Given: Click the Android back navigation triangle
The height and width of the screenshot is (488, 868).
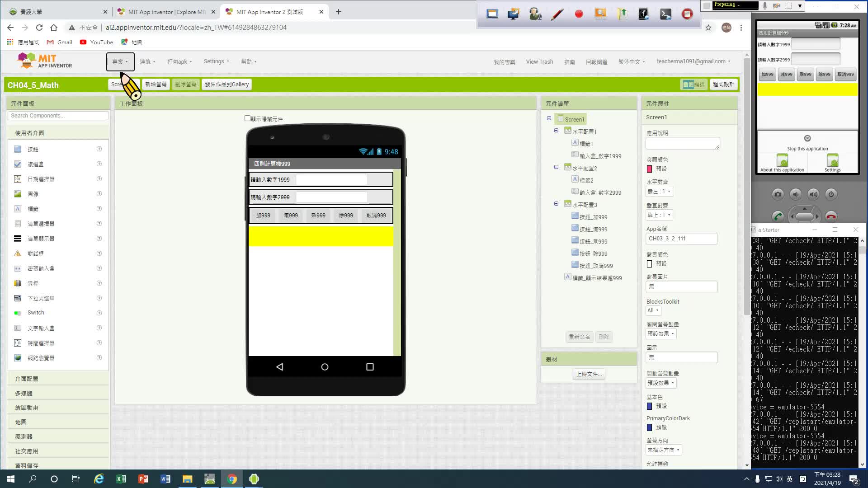Looking at the screenshot, I should (279, 367).
